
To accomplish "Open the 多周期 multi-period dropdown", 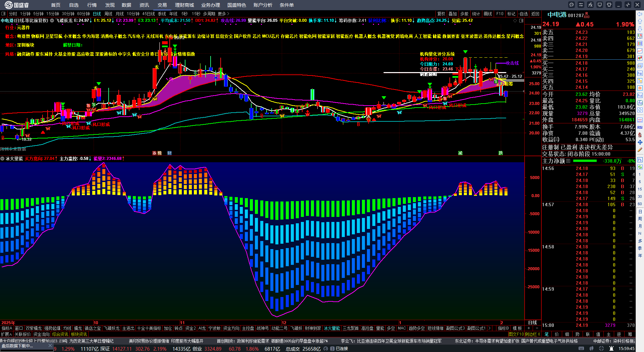I will tap(209, 14).
